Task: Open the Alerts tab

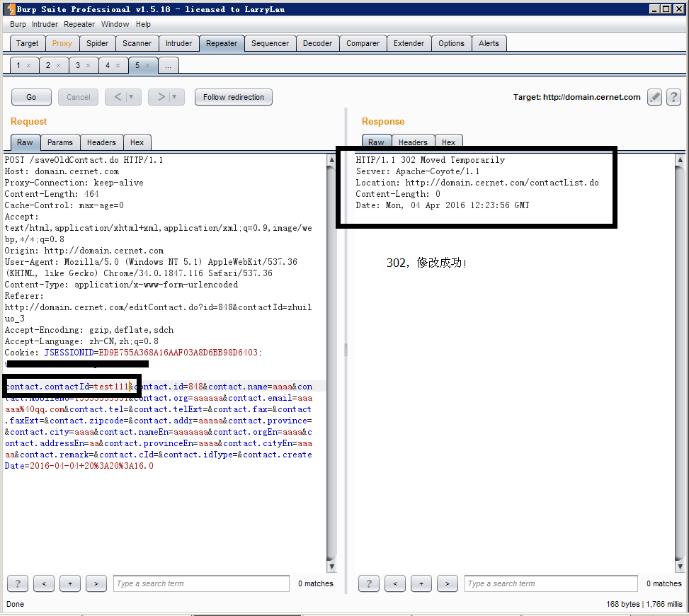Action: tap(489, 43)
